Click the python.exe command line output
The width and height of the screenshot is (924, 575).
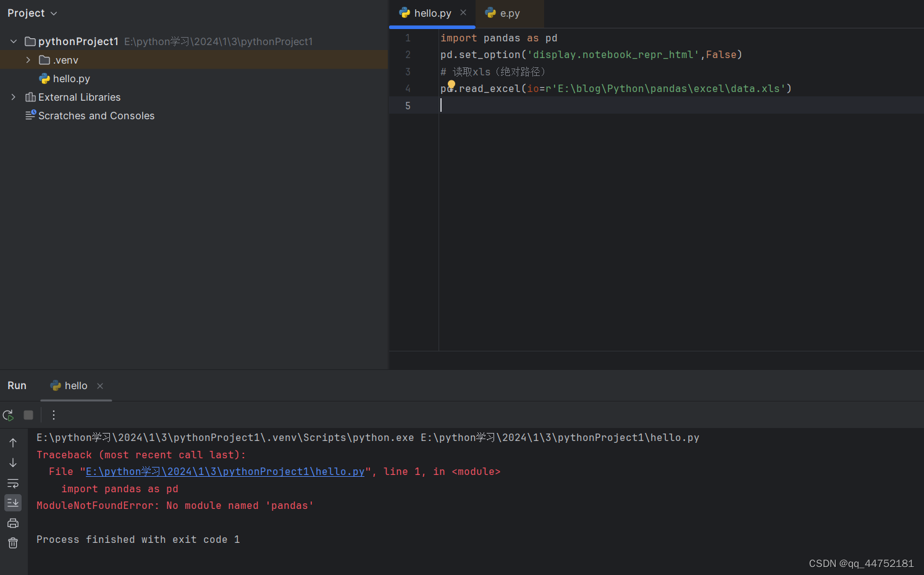click(x=367, y=438)
